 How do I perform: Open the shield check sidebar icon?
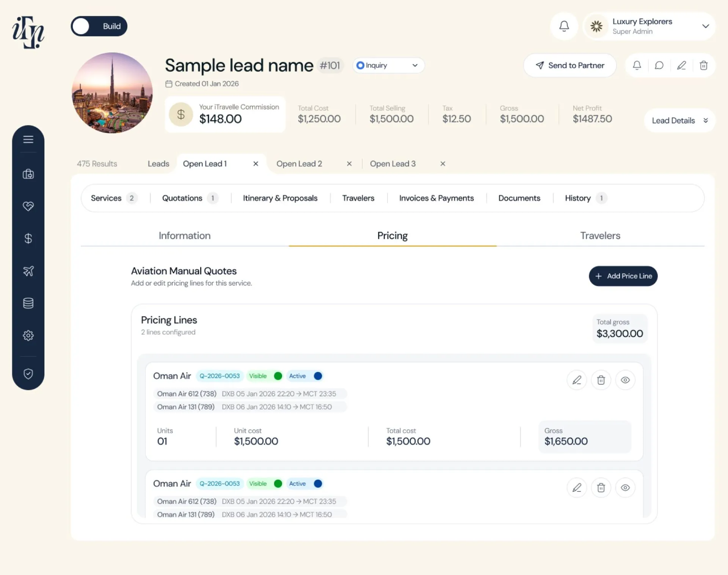tap(28, 374)
